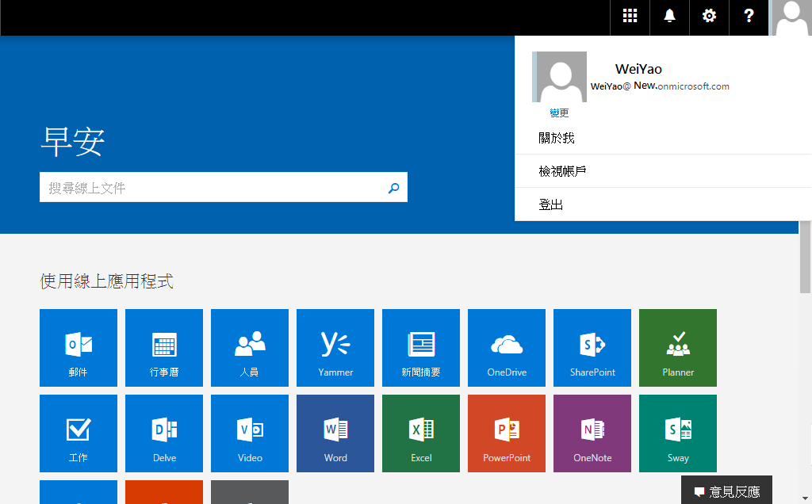Open the help question mark

(749, 16)
